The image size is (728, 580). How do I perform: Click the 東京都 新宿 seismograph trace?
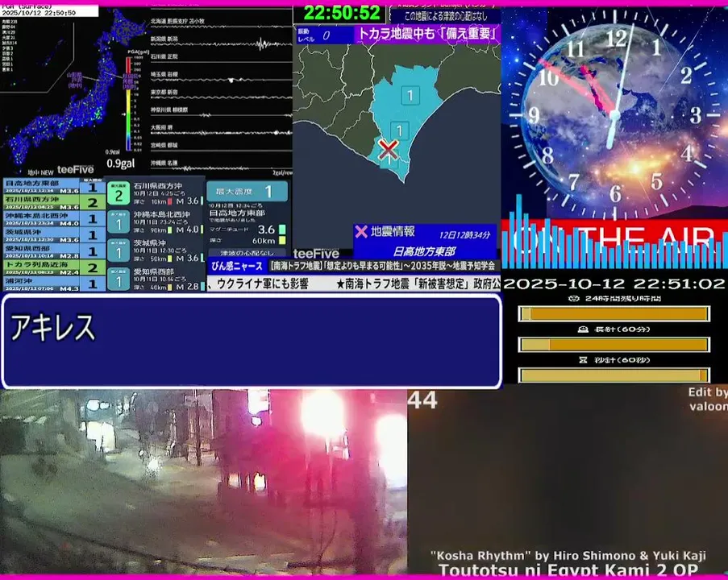point(222,96)
